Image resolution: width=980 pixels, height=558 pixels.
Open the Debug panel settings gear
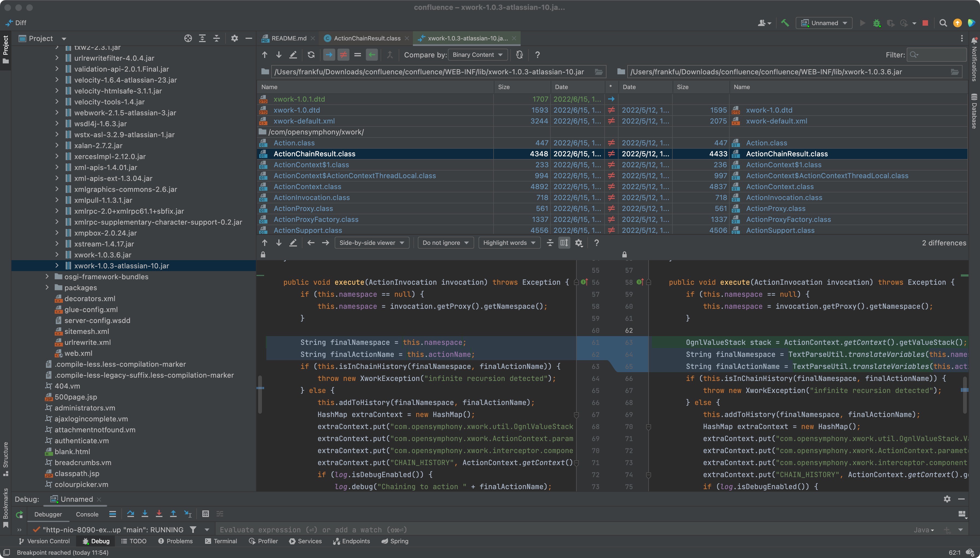pyautogui.click(x=947, y=499)
